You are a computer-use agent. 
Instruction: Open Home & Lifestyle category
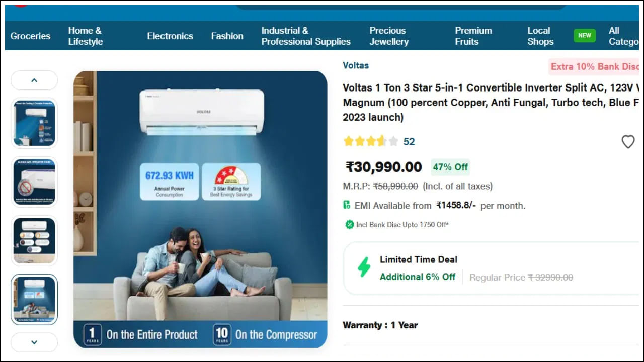[85, 36]
